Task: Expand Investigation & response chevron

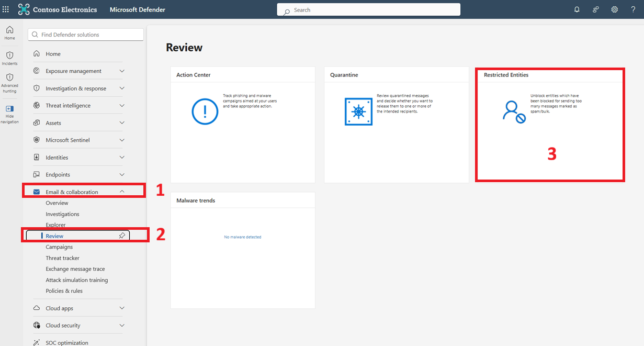Action: tap(122, 88)
